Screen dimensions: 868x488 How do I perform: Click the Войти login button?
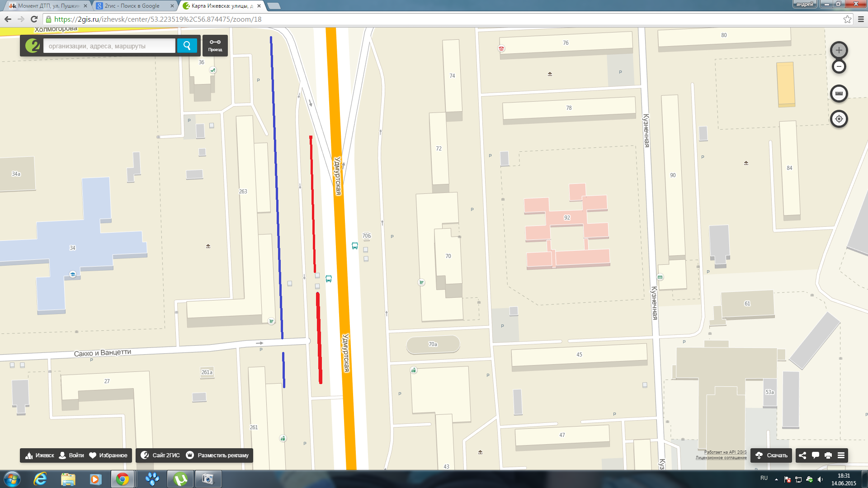pos(72,455)
